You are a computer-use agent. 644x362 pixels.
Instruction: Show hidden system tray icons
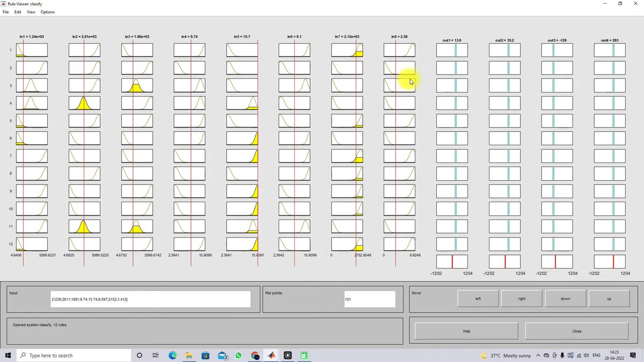(x=538, y=356)
